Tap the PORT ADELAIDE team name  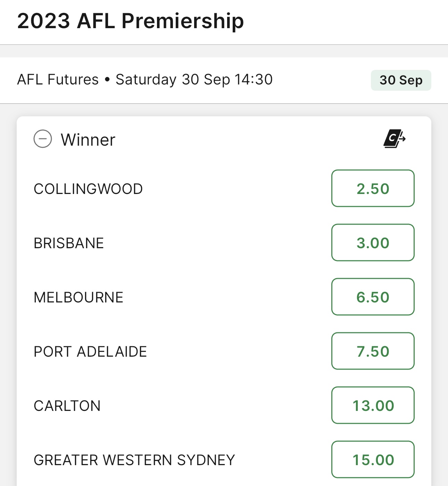coord(90,352)
